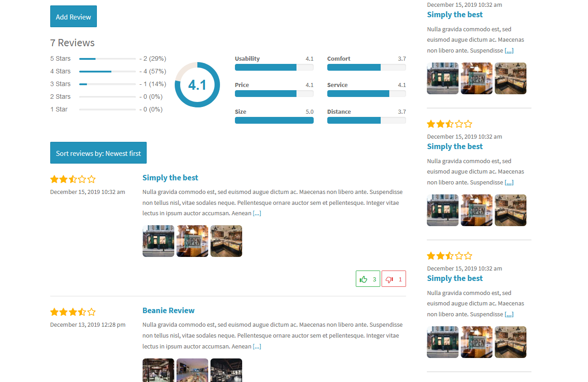Open the Simply the best review title
The width and height of the screenshot is (588, 382).
point(170,178)
